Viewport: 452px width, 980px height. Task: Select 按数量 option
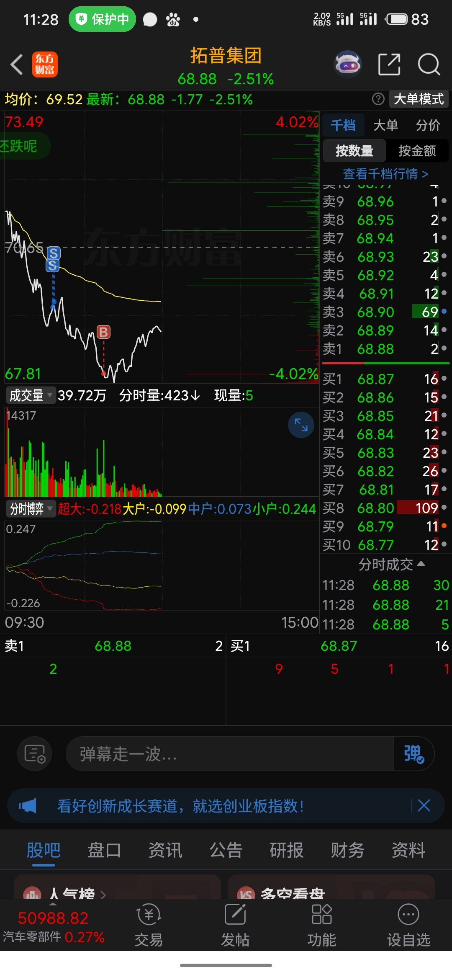[354, 150]
